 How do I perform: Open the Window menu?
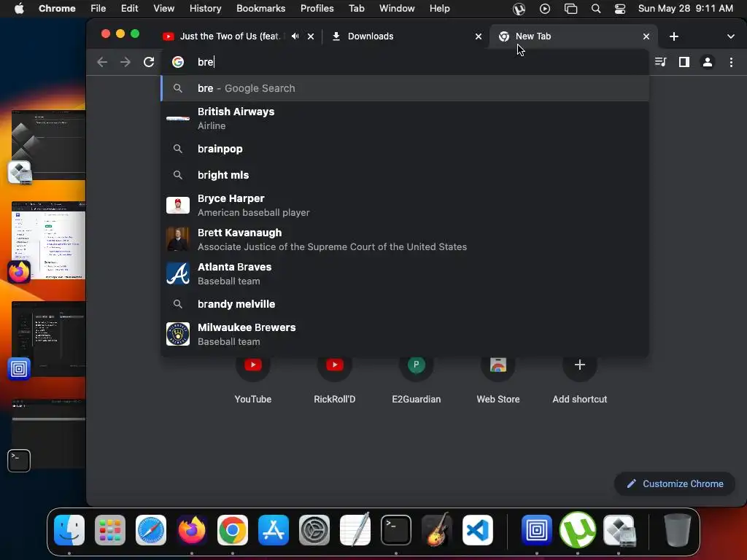pyautogui.click(x=397, y=9)
